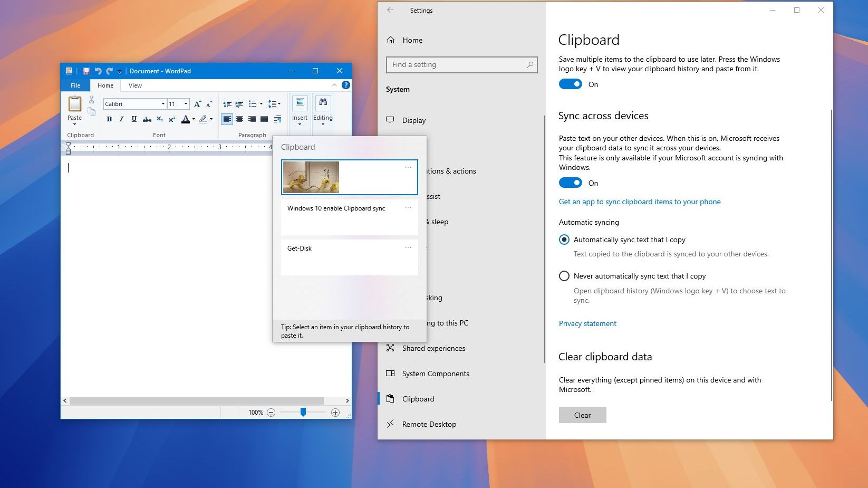Image resolution: width=868 pixels, height=488 pixels.
Task: Expand the Insert group dropdown
Action: click(x=300, y=125)
